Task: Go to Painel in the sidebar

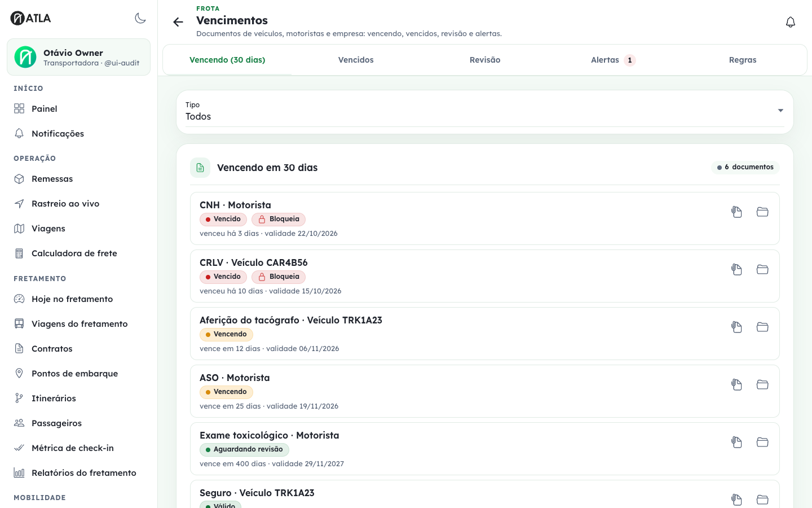Action: tap(78, 109)
